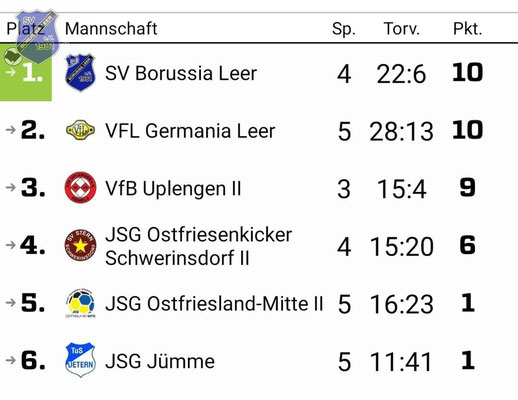Click the VfB Uplengen II red crest
518x400 pixels.
pyautogui.click(x=80, y=187)
